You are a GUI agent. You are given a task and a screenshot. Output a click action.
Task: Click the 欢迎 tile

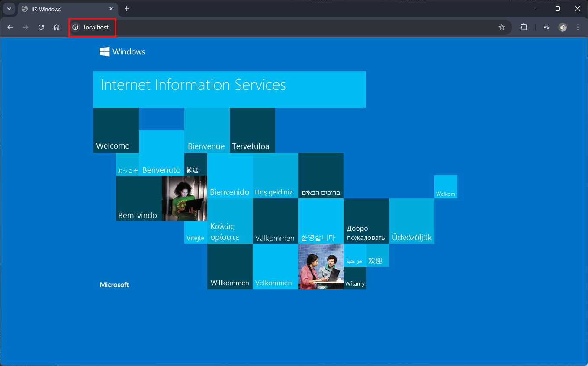coord(378,255)
